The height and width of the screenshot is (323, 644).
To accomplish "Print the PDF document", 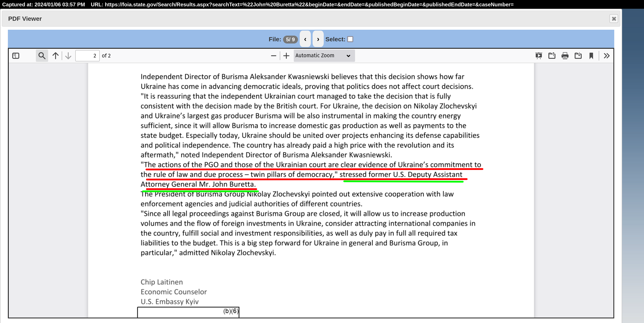I will [565, 56].
